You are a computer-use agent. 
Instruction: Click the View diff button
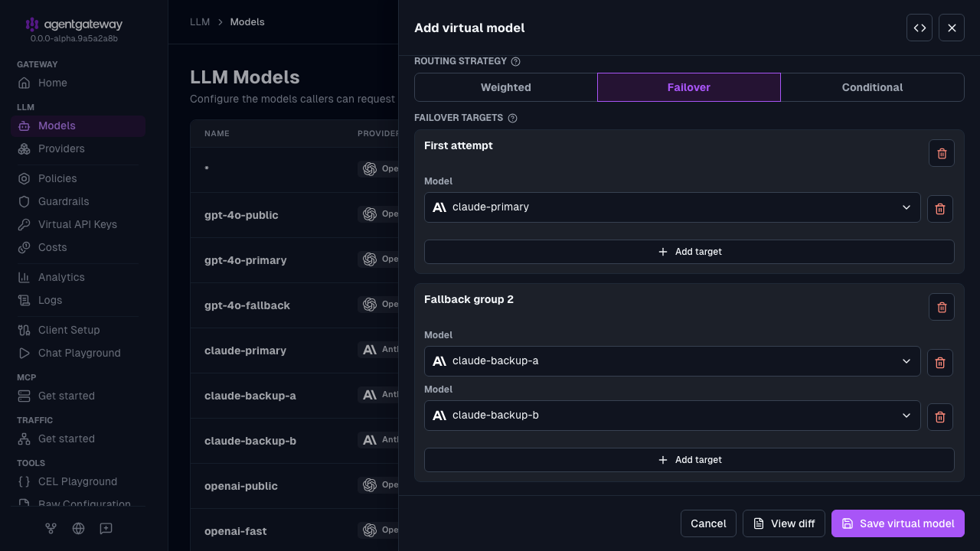pyautogui.click(x=784, y=523)
